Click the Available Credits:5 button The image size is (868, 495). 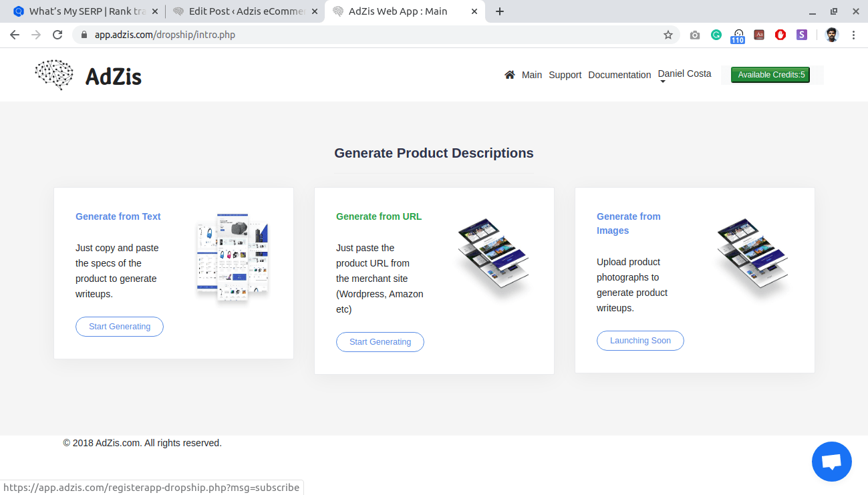770,75
